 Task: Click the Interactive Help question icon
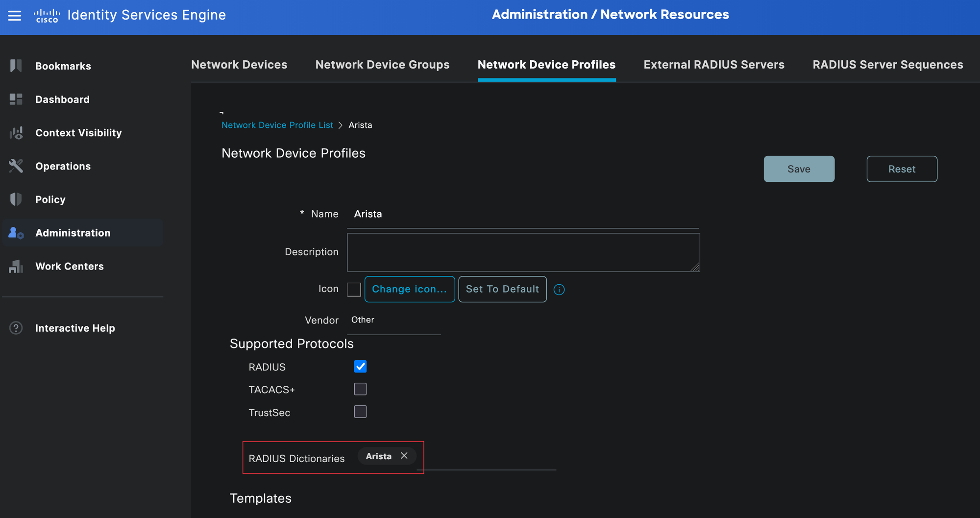coord(16,328)
